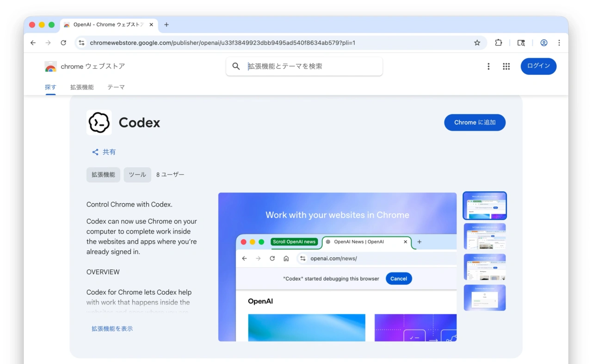Click the 拡張機能 category chip
592x364 pixels.
[103, 175]
